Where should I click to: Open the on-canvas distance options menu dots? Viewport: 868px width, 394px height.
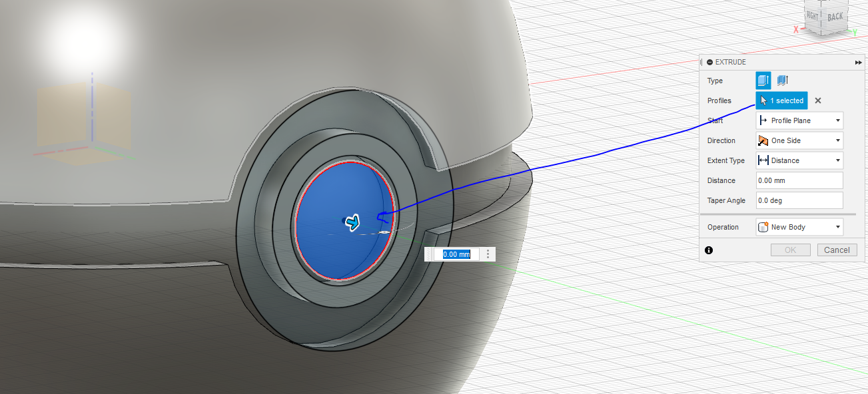pyautogui.click(x=488, y=254)
